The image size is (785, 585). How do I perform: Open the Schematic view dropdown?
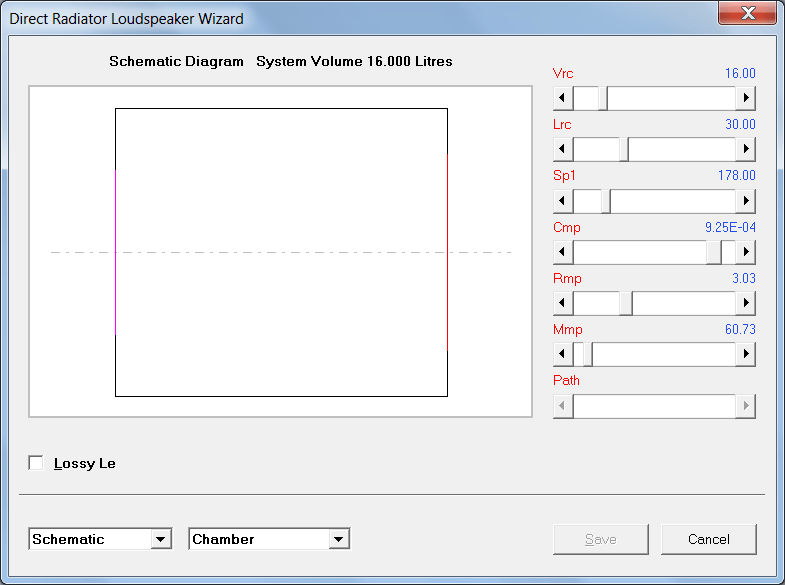click(x=161, y=539)
